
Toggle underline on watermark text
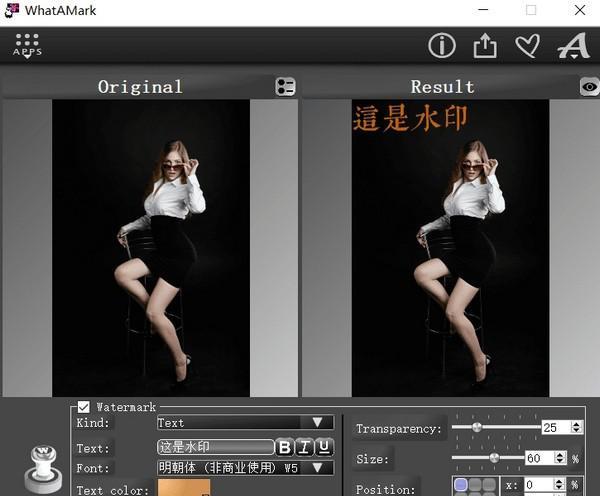324,447
